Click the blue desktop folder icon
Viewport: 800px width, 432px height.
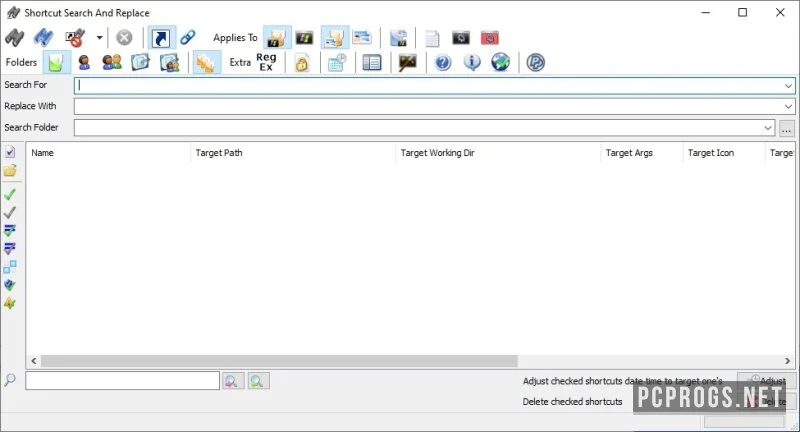pyautogui.click(x=140, y=62)
